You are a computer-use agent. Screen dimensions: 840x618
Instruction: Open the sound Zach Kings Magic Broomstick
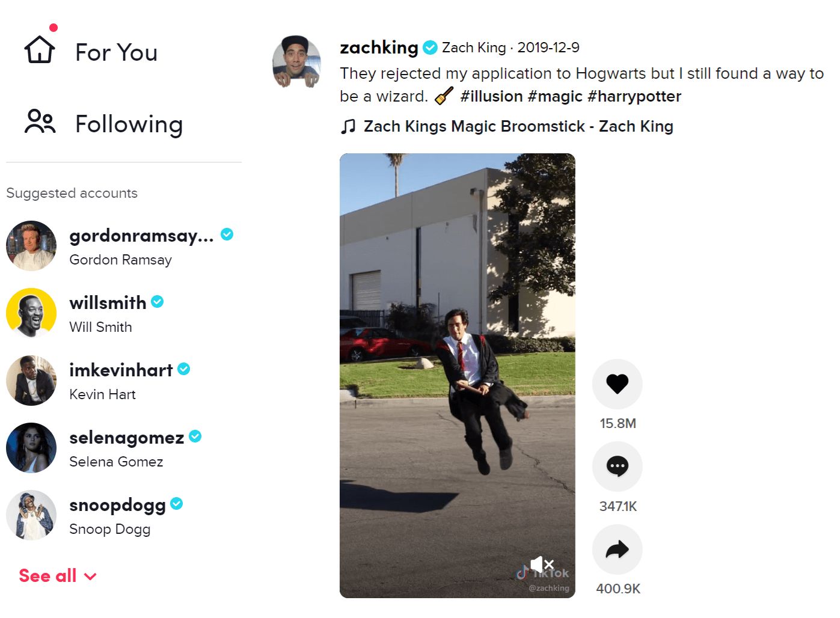click(518, 126)
